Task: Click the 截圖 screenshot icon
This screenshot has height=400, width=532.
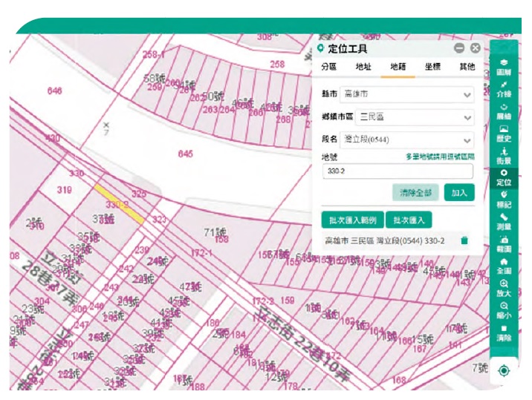Action: click(504, 243)
